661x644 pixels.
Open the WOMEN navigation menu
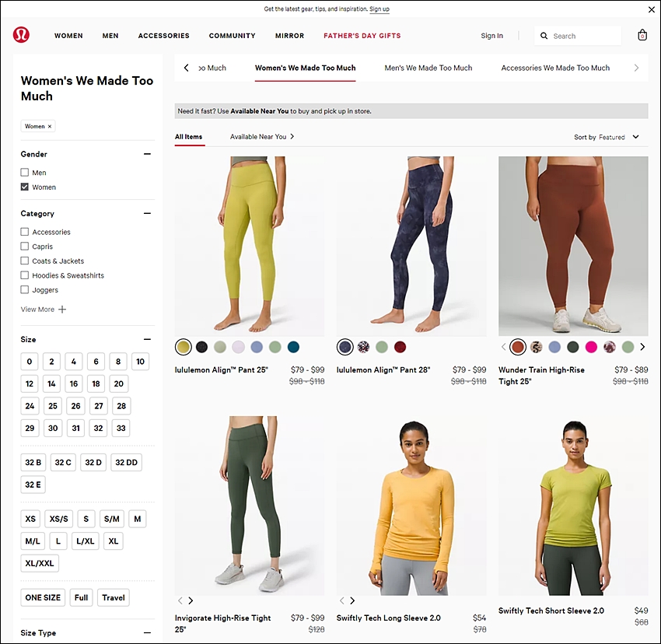[x=68, y=36]
